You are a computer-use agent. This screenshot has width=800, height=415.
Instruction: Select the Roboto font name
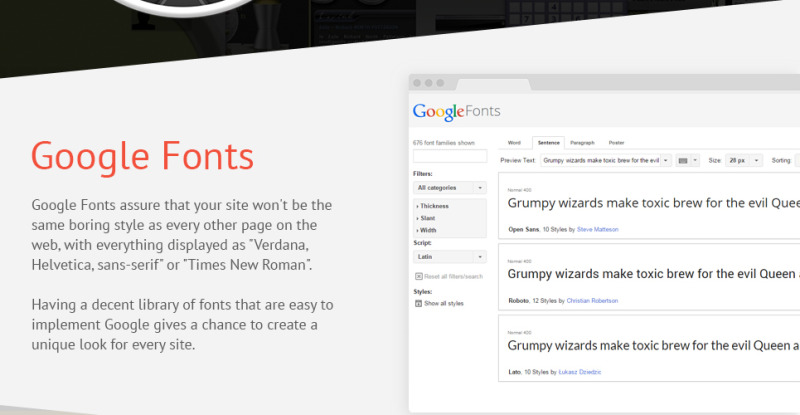[518, 301]
